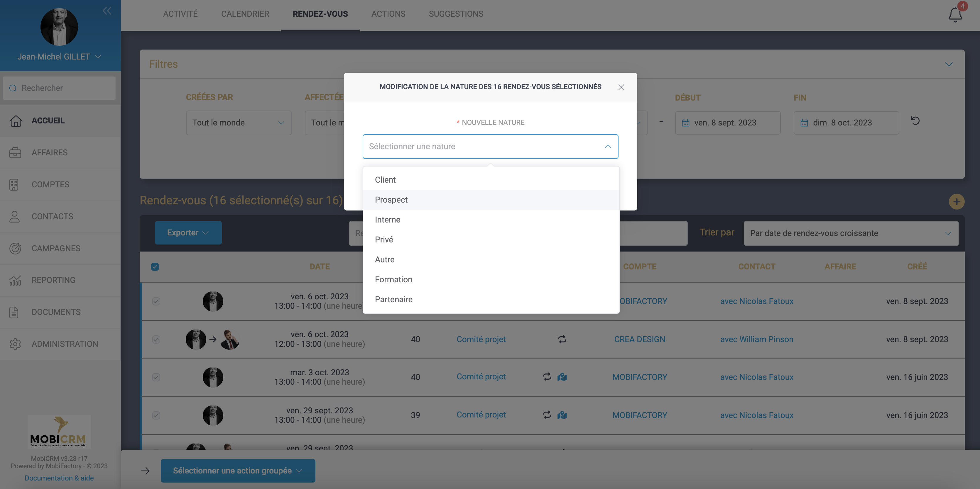Collapse the Sélectionner une nature dropdown
The image size is (980, 489).
[608, 146]
